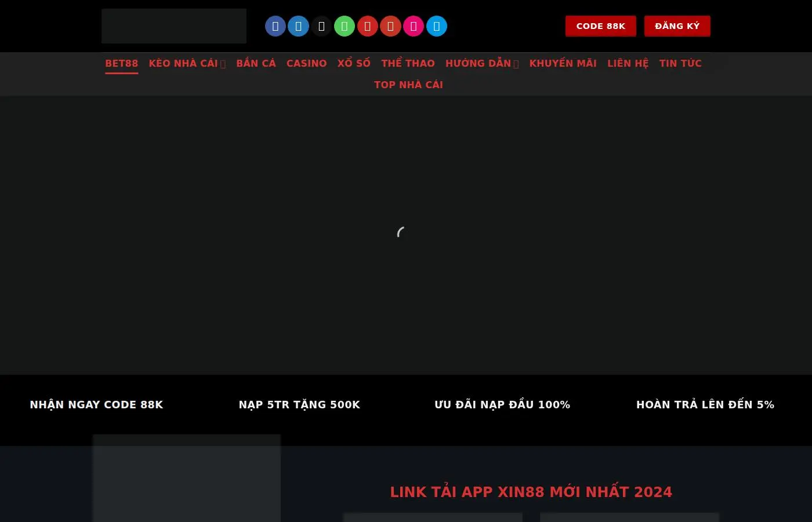Click the red circle icon beside the green one
The image size is (812, 522).
coord(368,26)
